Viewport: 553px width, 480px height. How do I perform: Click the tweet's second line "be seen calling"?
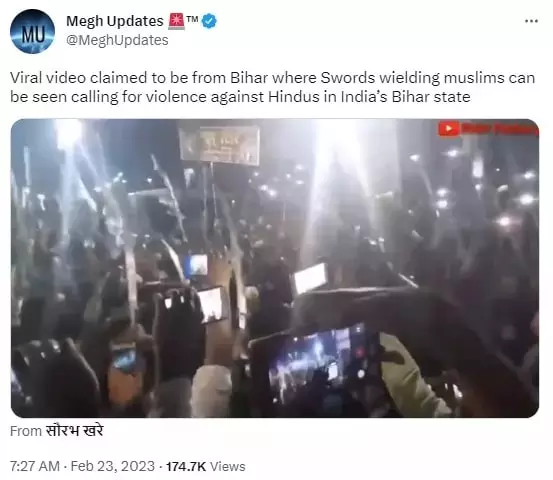(x=240, y=97)
